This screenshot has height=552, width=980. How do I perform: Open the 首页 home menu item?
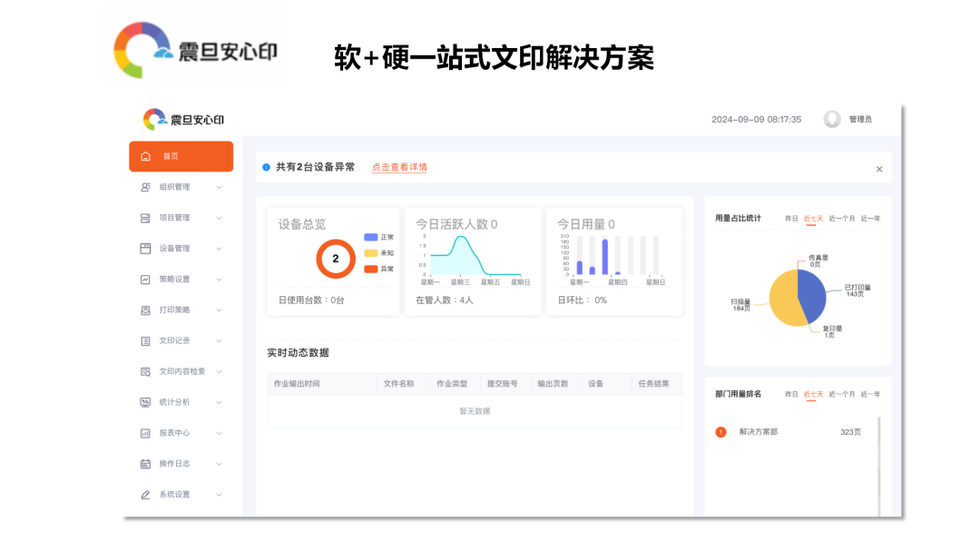(181, 156)
